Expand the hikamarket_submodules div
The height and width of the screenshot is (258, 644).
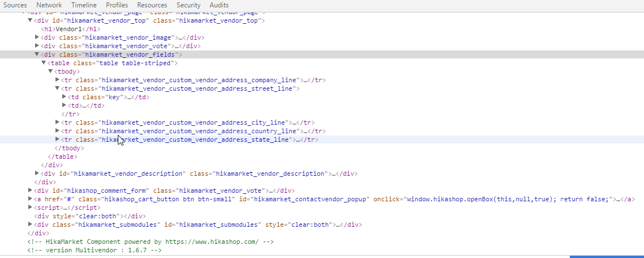[31, 224]
